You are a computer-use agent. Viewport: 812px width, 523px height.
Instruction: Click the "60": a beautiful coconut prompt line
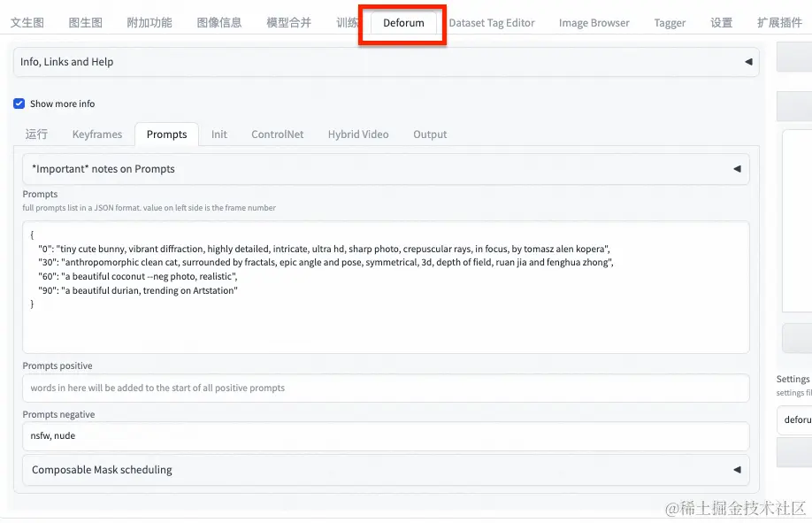point(138,276)
